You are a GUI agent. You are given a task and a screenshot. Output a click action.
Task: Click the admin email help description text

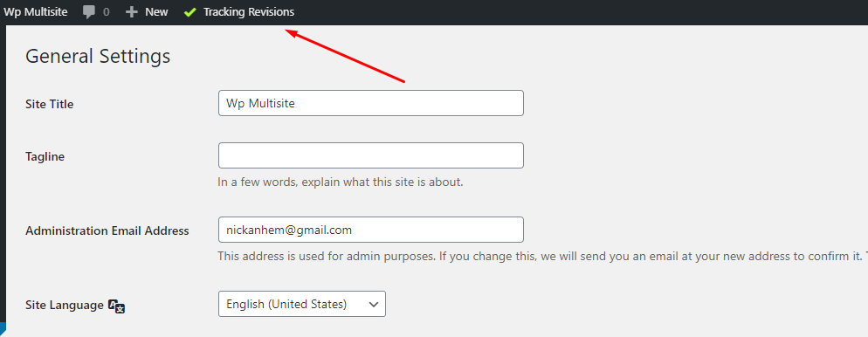click(542, 256)
